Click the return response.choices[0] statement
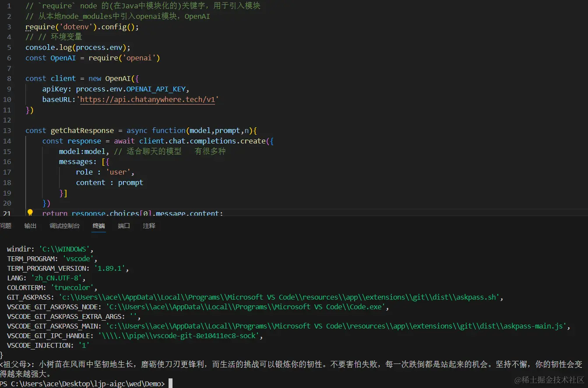This screenshot has width=588, height=388. click(133, 213)
